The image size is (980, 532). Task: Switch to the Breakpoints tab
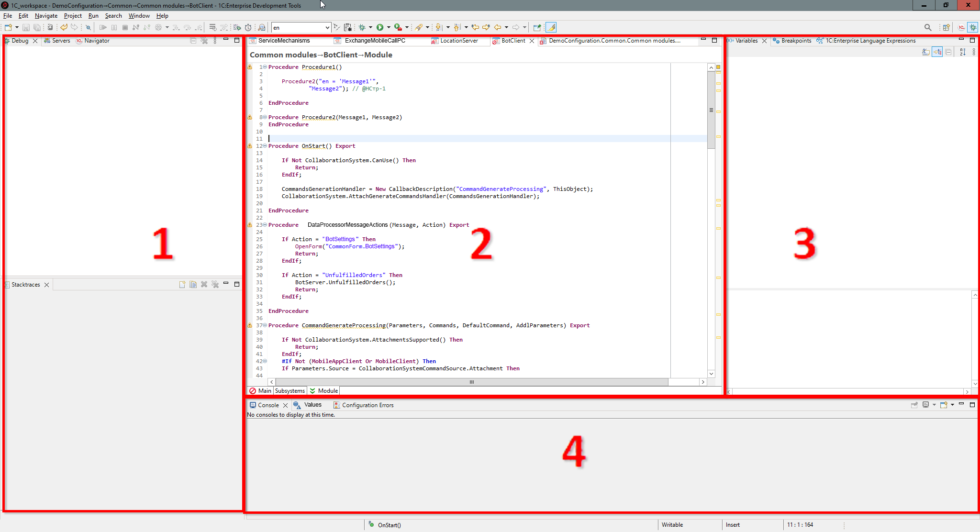796,41
